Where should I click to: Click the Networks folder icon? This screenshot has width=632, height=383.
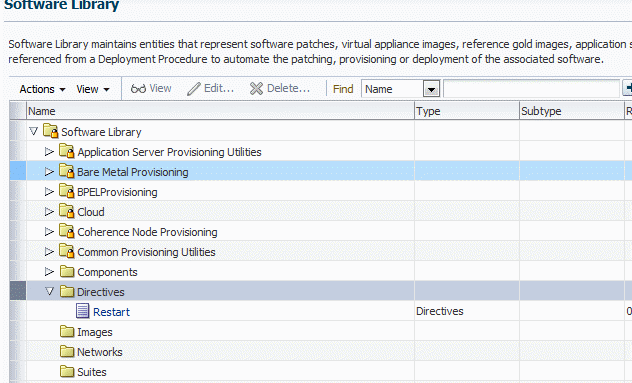point(67,352)
